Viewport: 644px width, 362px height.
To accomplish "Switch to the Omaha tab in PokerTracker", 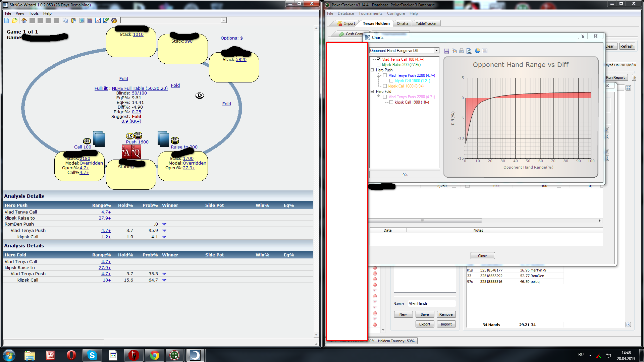I will tap(402, 23).
